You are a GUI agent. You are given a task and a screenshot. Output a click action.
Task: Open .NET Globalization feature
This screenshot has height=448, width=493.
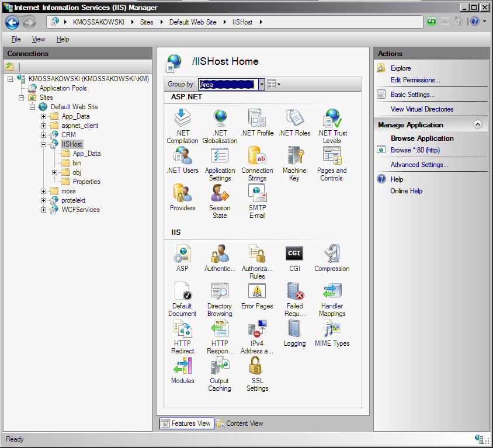coord(220,126)
